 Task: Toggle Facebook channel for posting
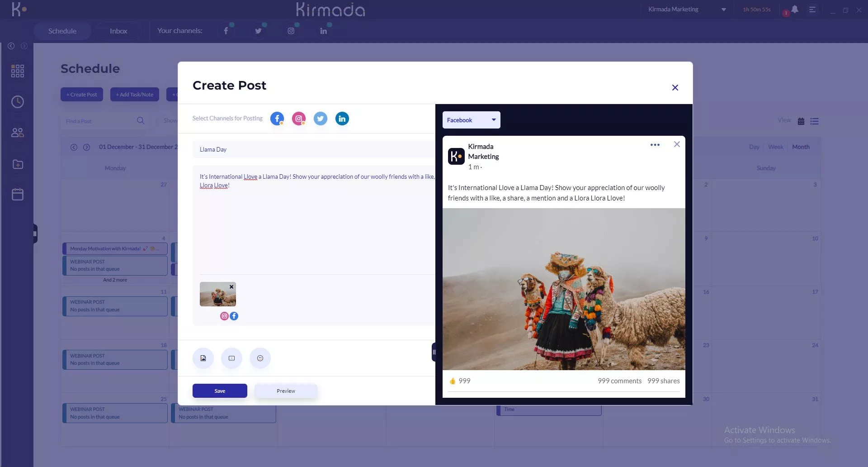point(277,119)
